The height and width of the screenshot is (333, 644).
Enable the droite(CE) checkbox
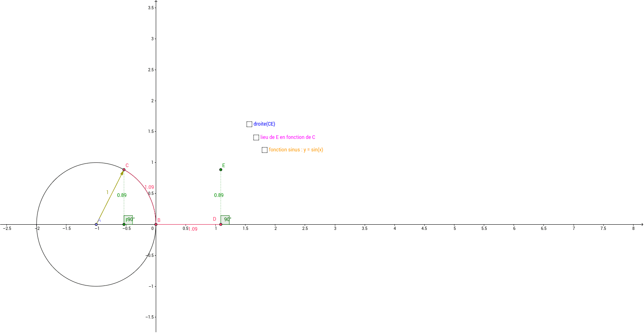tap(249, 124)
